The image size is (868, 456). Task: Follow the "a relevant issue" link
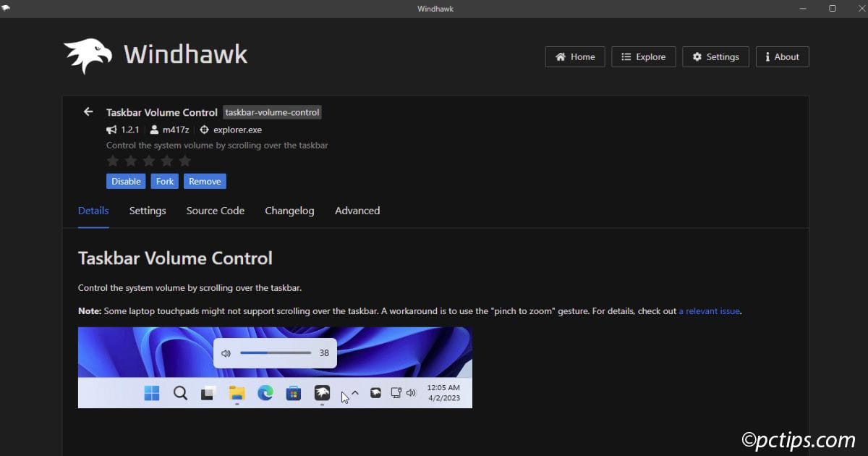pyautogui.click(x=710, y=311)
